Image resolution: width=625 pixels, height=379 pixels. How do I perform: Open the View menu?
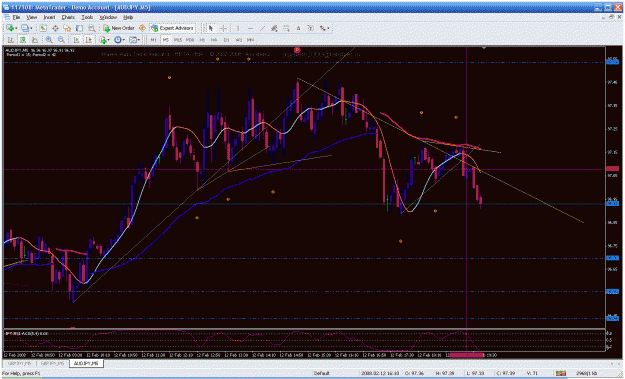(x=32, y=18)
